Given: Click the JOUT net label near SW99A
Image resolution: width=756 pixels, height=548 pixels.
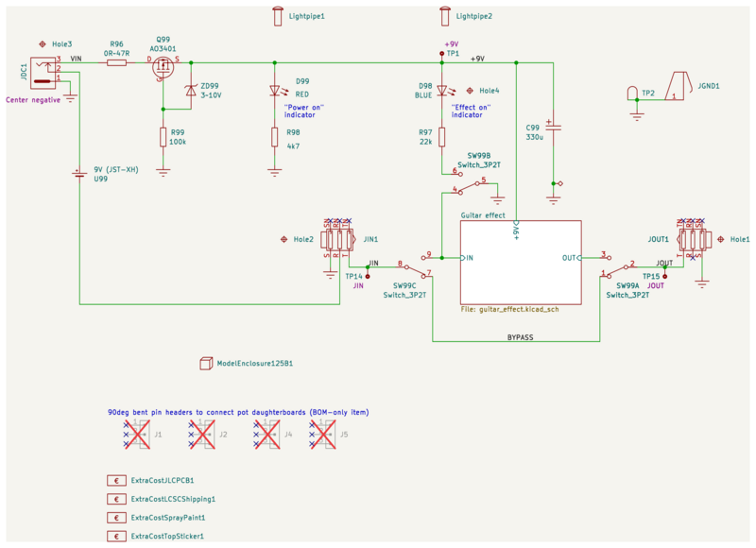Looking at the screenshot, I should click(x=664, y=264).
